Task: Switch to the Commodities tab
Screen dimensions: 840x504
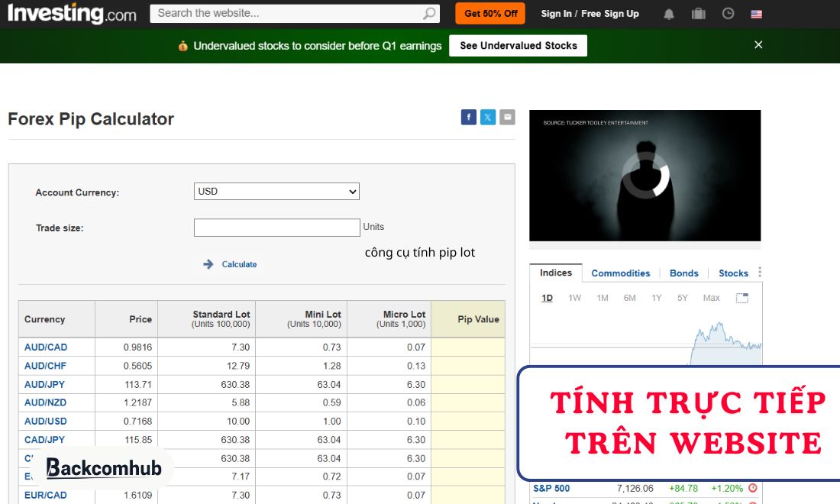Action: [x=620, y=273]
